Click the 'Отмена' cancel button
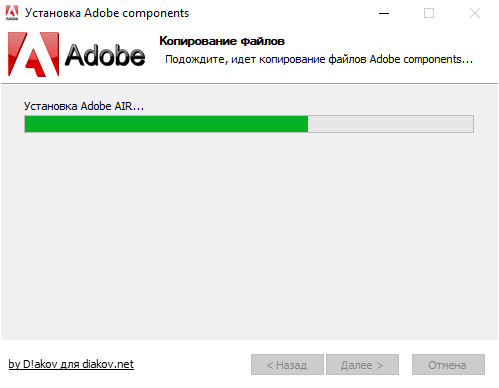Viewport: 499px width, 388px height. 448,365
